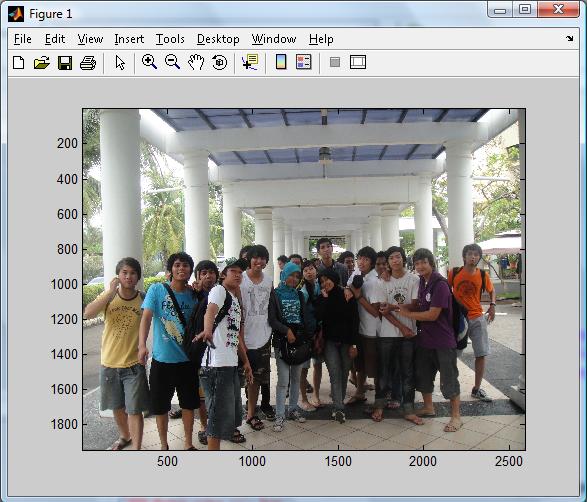Click the MATLAB logo in the title bar
The width and height of the screenshot is (588, 502).
point(16,14)
